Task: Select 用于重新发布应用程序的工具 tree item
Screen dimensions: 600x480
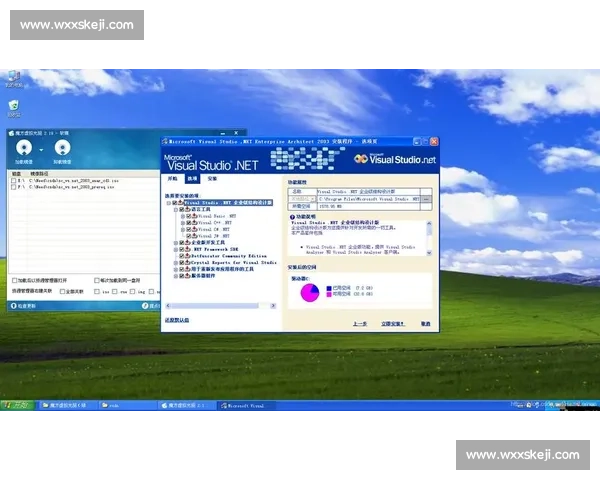Action: [222, 269]
